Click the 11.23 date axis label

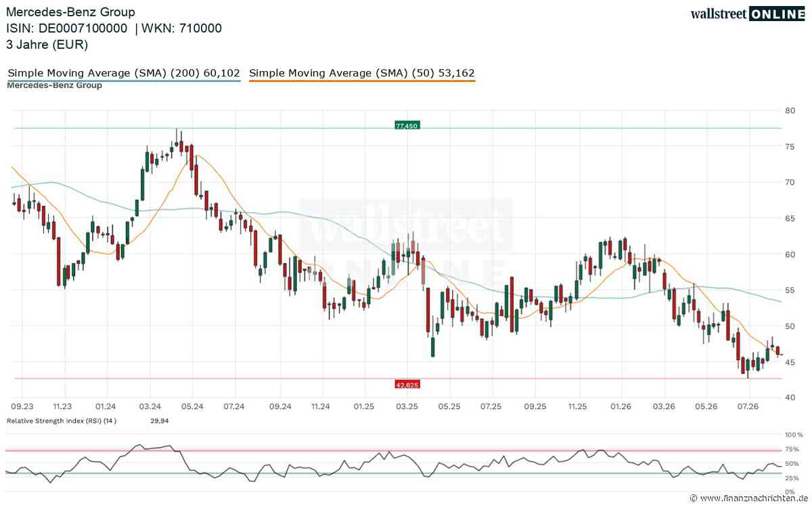(62, 406)
